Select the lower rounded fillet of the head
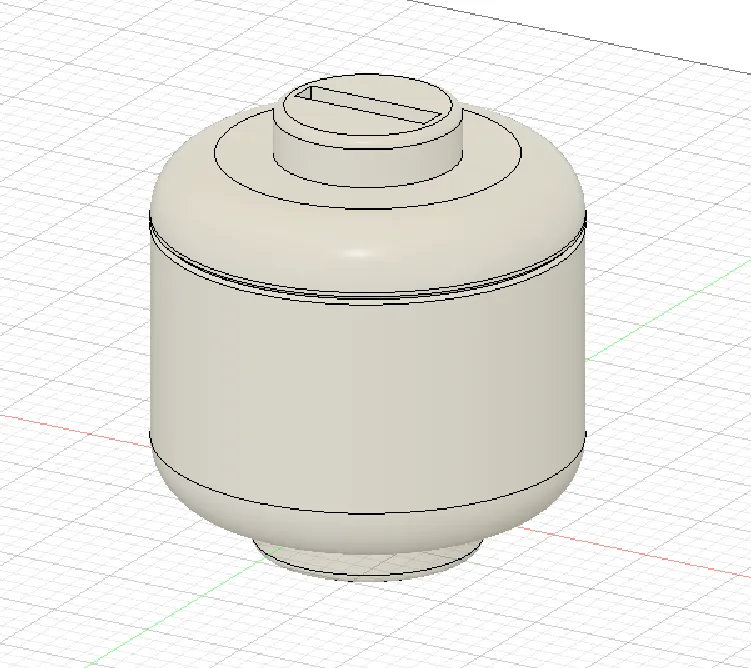 click(367, 532)
